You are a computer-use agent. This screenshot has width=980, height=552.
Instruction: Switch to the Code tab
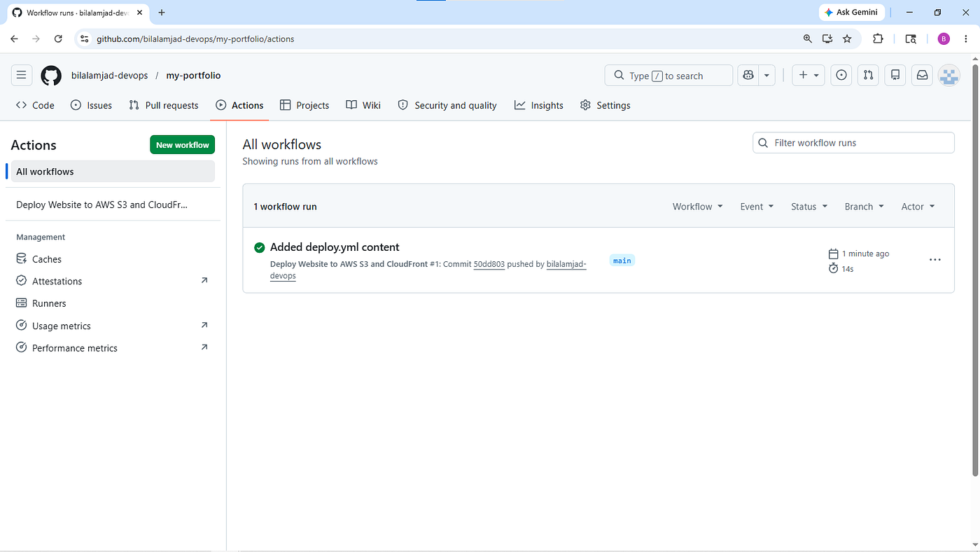click(35, 105)
